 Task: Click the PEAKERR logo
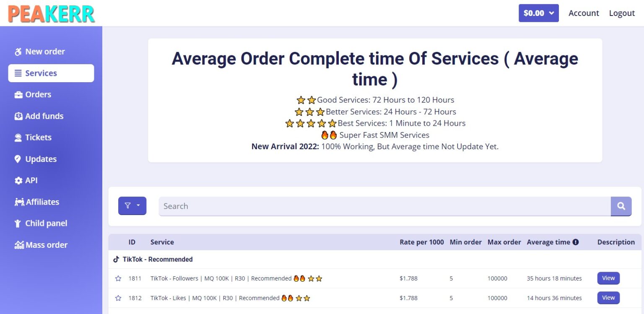51,13
